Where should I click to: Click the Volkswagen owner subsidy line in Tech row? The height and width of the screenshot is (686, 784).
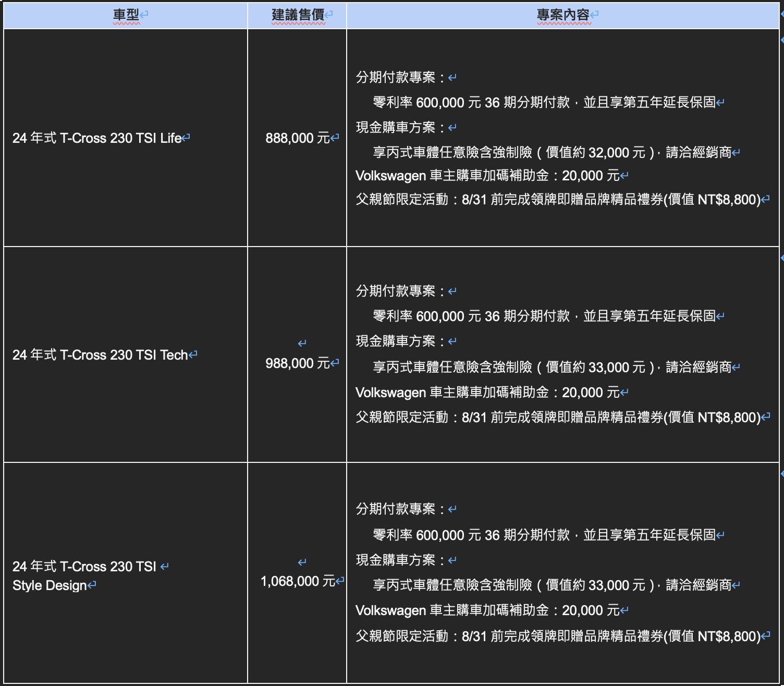click(487, 393)
